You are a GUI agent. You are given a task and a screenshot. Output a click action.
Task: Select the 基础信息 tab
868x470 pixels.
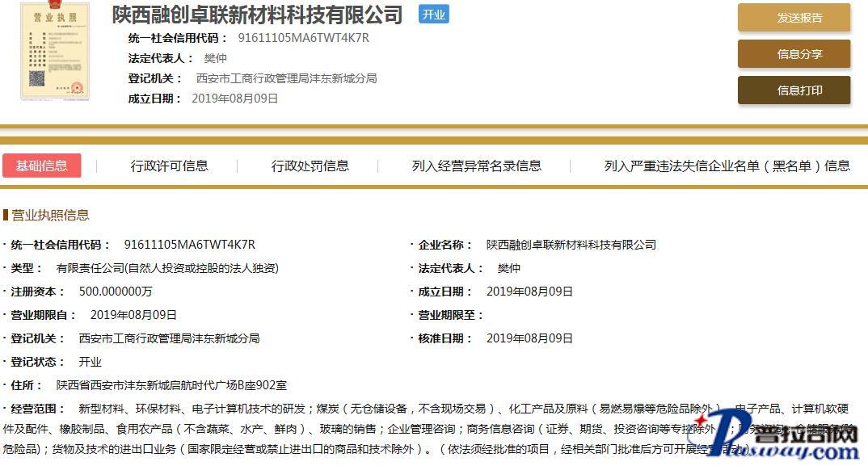pos(42,166)
